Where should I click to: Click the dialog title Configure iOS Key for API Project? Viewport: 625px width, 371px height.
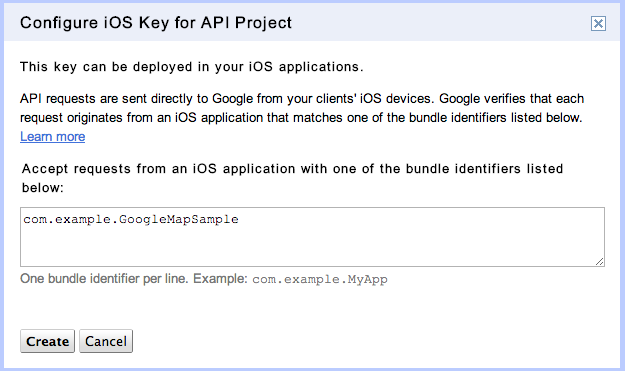click(x=156, y=23)
